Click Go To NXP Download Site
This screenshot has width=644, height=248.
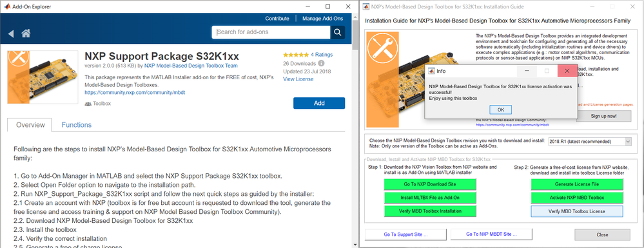pyautogui.click(x=430, y=184)
